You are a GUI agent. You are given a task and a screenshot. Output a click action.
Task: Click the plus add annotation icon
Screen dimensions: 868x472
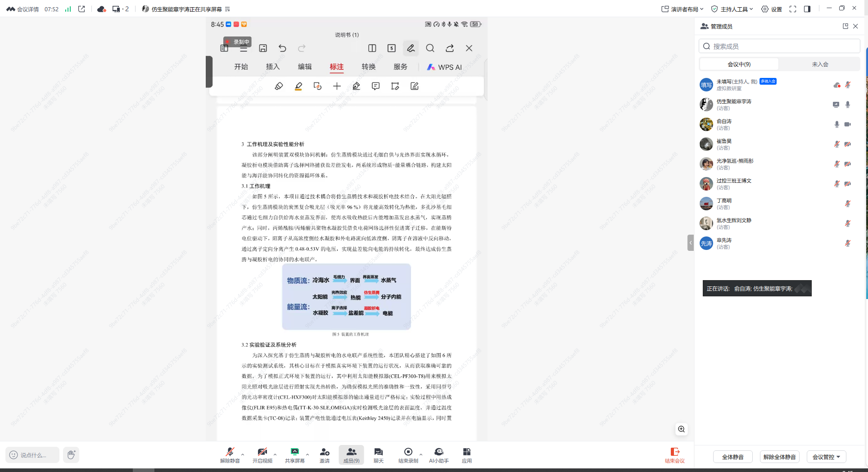tap(337, 86)
